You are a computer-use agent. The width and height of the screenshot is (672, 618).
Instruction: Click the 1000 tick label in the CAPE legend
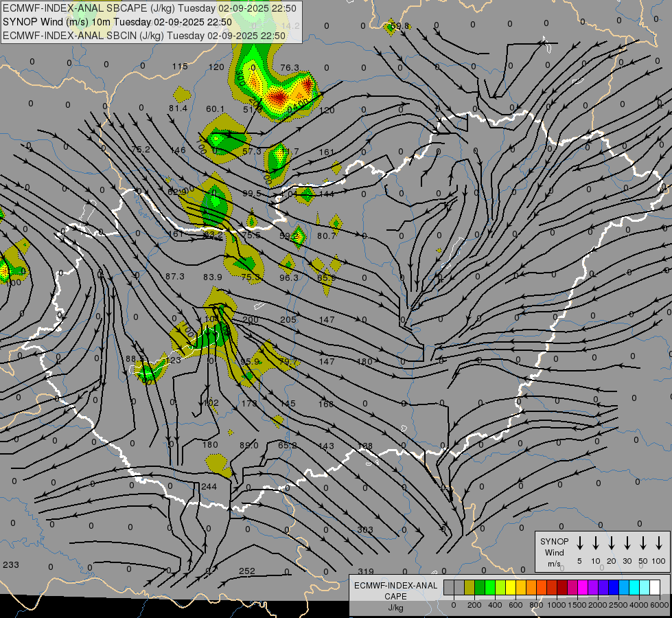click(x=556, y=605)
